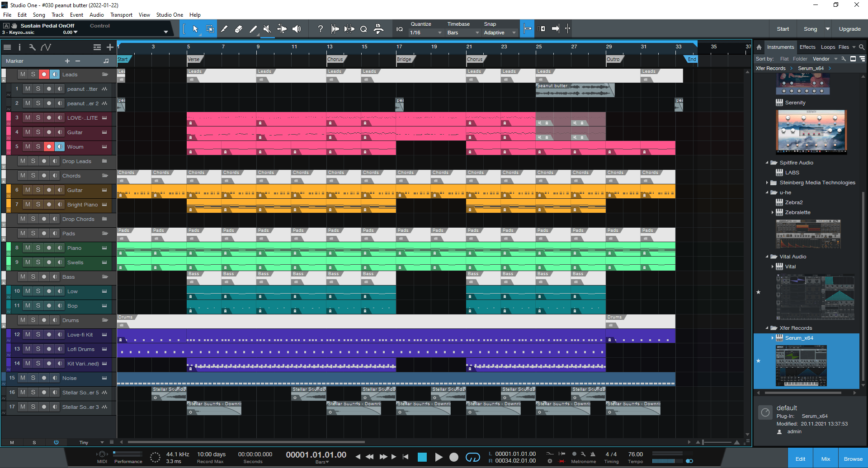868x468 pixels.
Task: Select the Bend tool
Action: click(282, 29)
